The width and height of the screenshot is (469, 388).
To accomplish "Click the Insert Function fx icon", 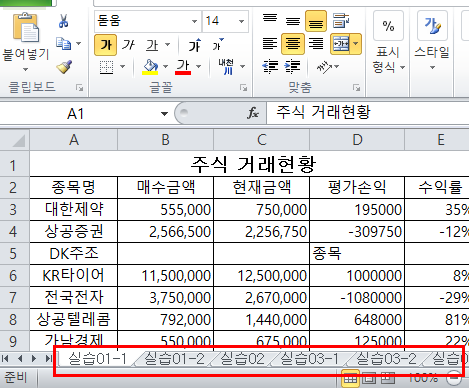I will (253, 113).
